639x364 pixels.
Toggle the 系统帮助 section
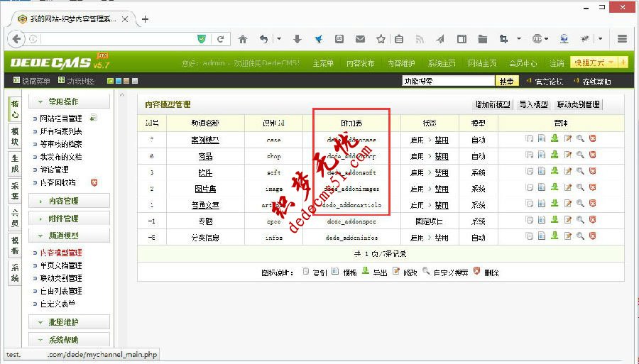[69, 340]
